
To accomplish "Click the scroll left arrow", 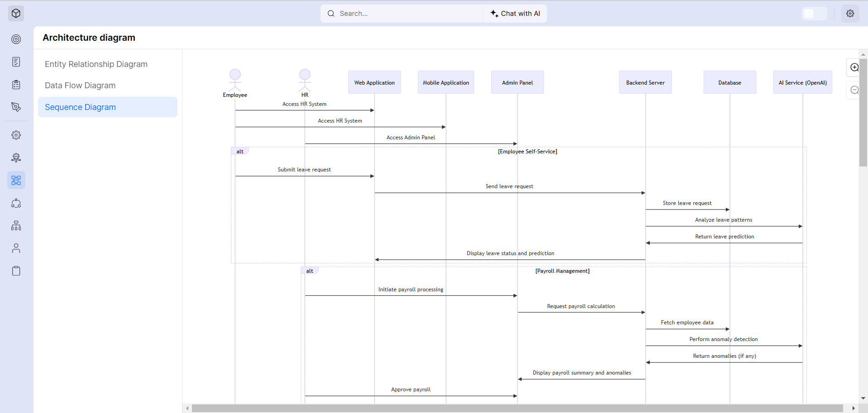I will coord(187,408).
